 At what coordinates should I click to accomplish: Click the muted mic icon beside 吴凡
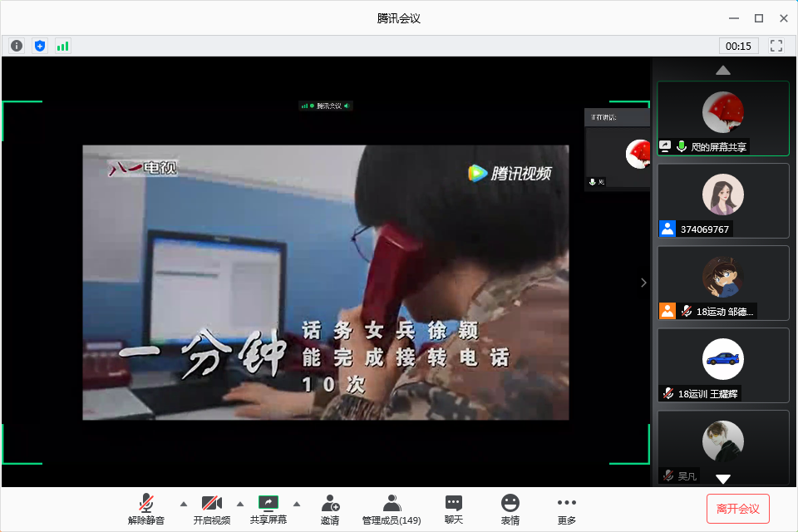668,475
